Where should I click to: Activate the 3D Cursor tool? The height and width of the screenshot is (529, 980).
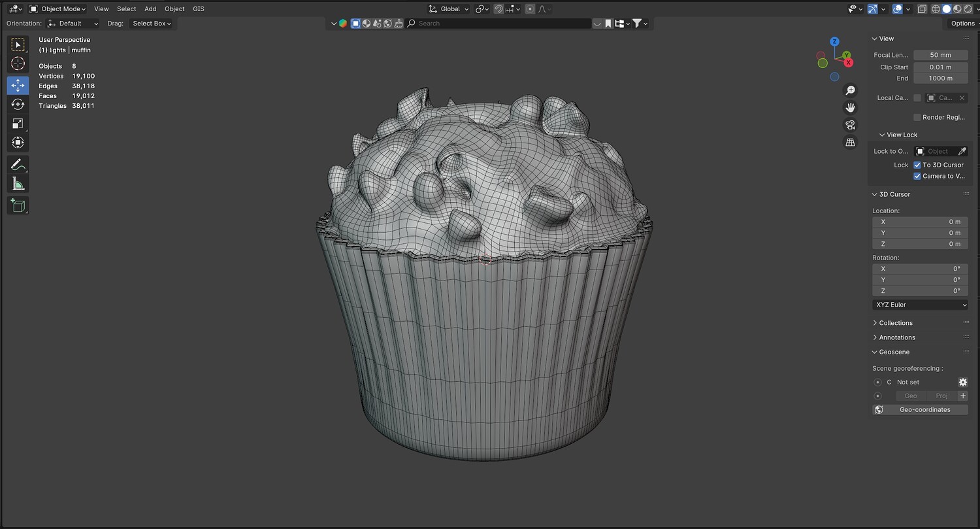pos(18,63)
